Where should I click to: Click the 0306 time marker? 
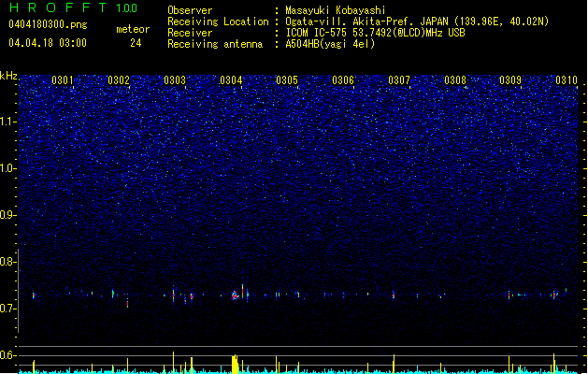tap(343, 80)
